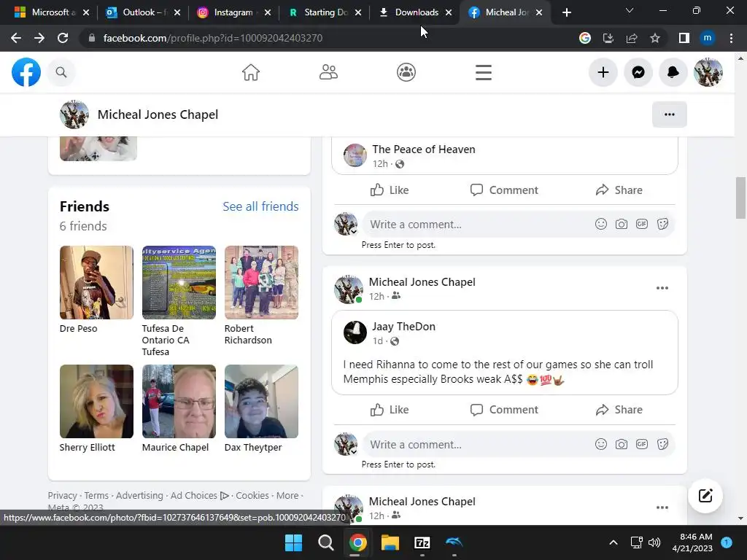747x560 pixels.
Task: Open Jaay TheDon profile name link
Action: [x=403, y=327]
